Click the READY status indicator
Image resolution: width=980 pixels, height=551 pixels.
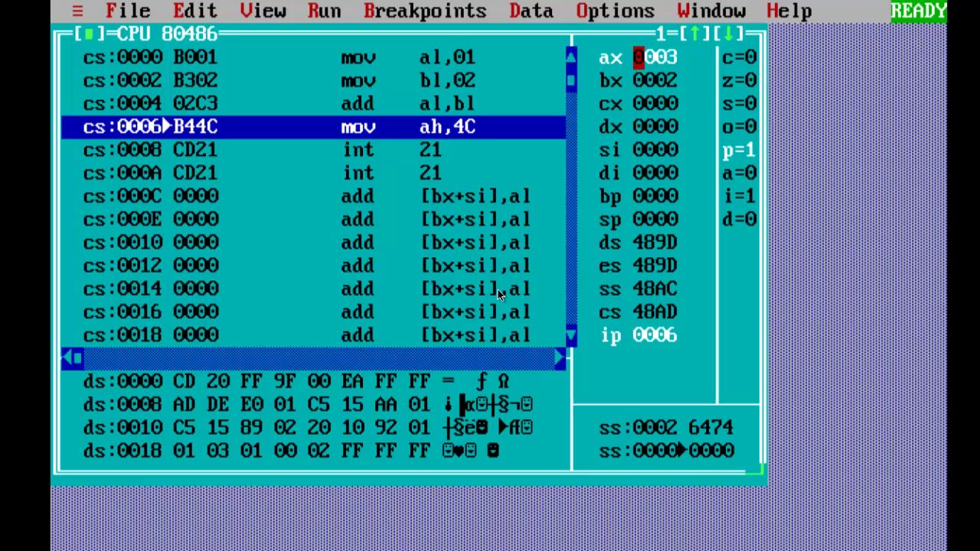[x=919, y=11]
